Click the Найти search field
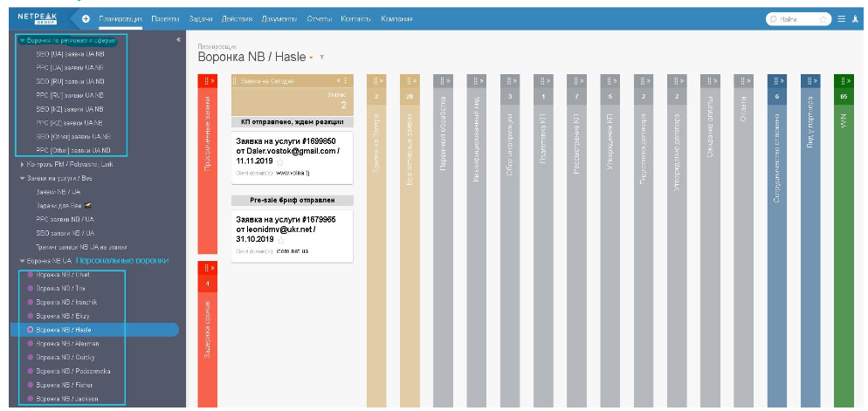 coord(797,19)
